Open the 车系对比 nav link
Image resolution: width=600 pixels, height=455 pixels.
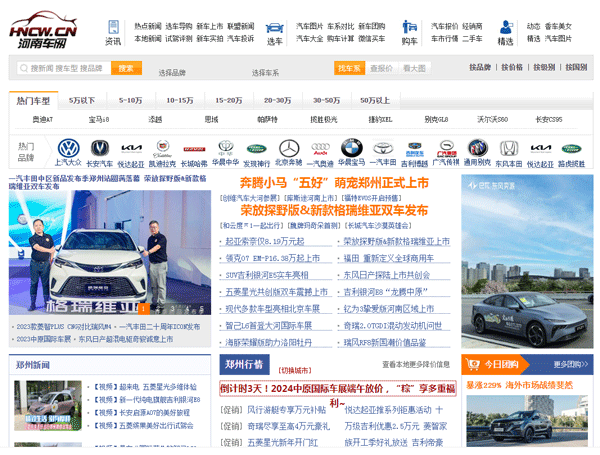(x=341, y=26)
